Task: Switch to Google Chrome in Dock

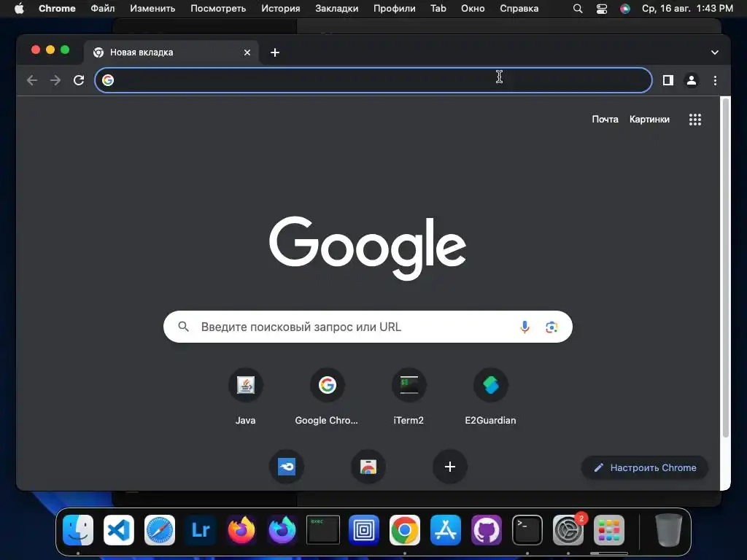Action: pyautogui.click(x=404, y=530)
